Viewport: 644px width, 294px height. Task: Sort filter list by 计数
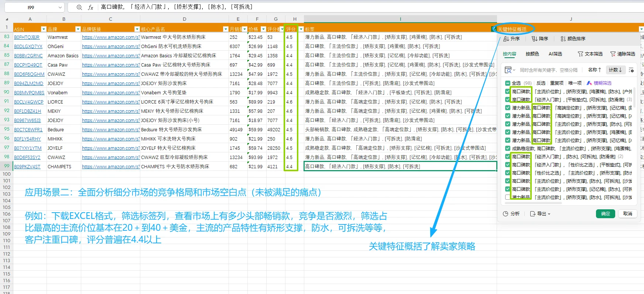coord(615,70)
